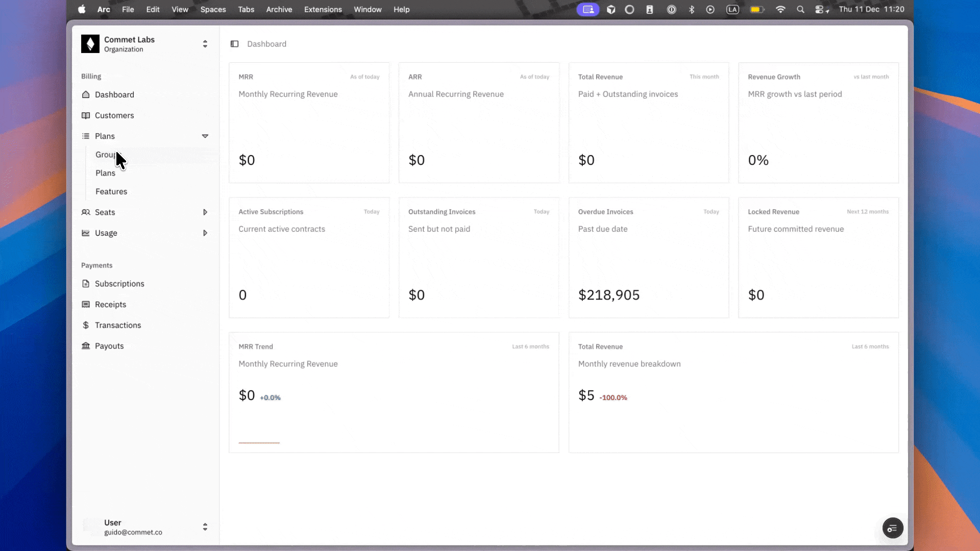Image resolution: width=980 pixels, height=551 pixels.
Task: Toggle the sidebar panel icon
Action: coord(235,44)
